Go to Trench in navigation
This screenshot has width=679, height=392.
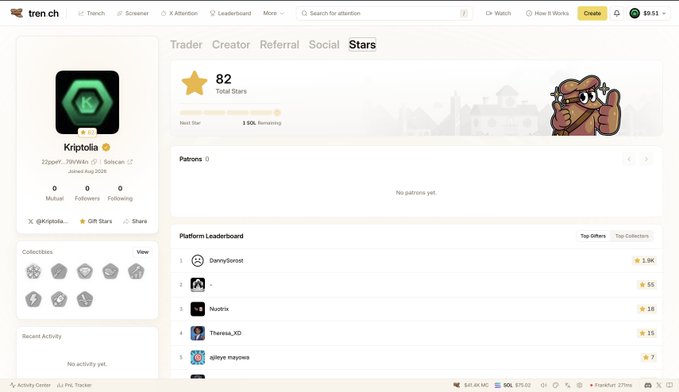(x=91, y=13)
